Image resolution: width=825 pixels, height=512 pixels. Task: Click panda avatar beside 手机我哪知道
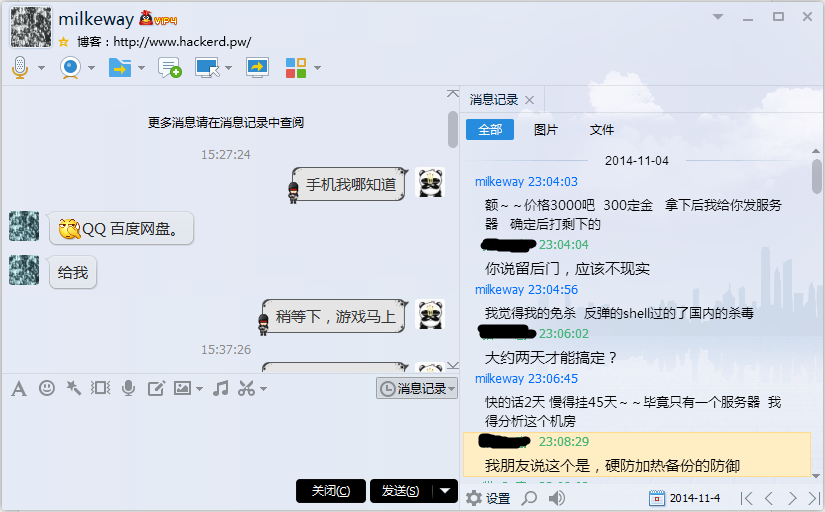click(x=430, y=183)
